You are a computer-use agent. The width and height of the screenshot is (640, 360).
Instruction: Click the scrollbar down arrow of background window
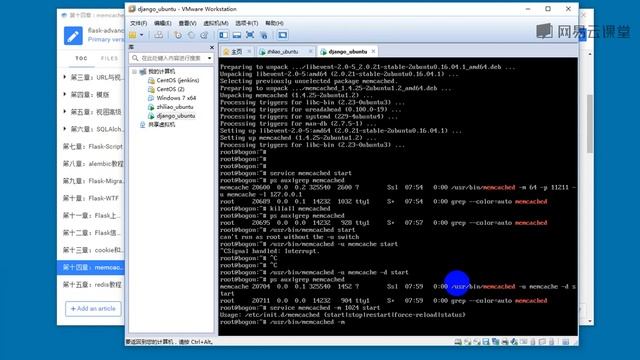point(590,321)
